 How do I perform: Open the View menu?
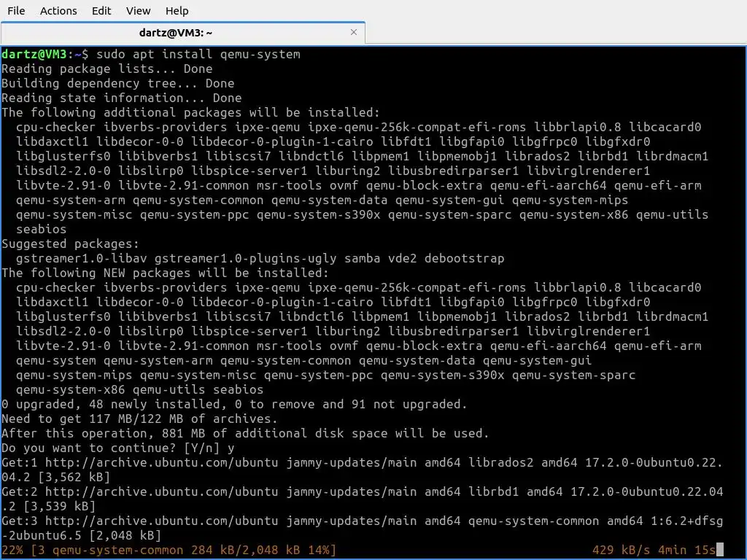(138, 10)
